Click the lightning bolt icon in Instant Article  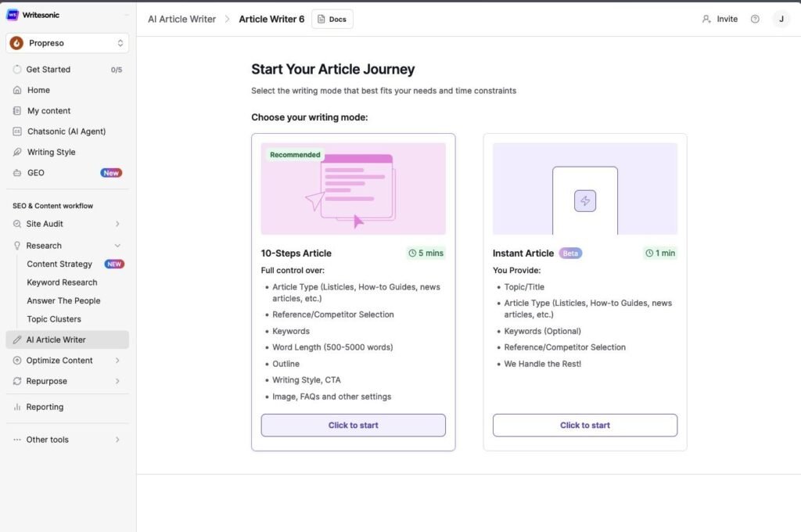[585, 201]
